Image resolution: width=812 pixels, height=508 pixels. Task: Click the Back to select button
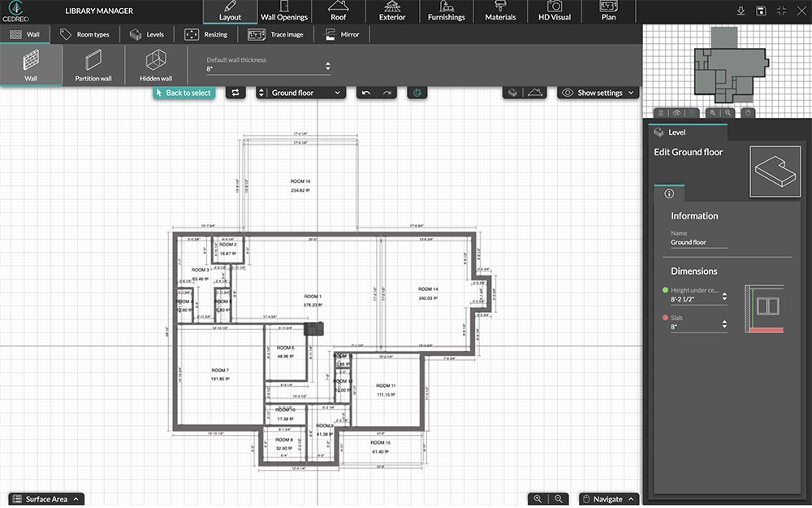[183, 93]
